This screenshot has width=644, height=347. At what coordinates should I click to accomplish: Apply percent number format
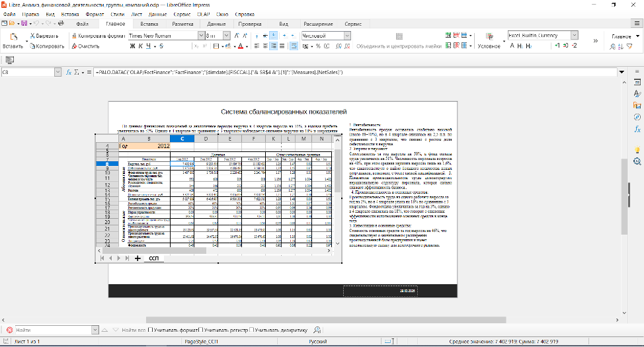[318, 46]
